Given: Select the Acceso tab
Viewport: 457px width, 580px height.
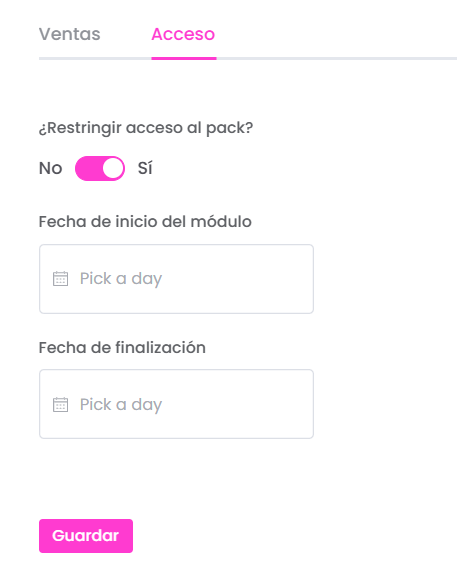Looking at the screenshot, I should pos(183,34).
